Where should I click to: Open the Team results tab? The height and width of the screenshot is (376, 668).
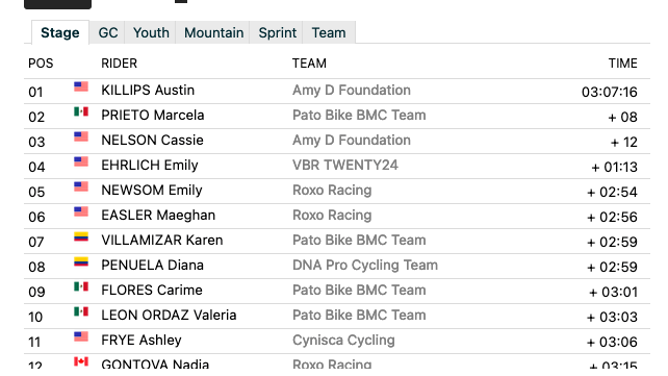point(329,33)
